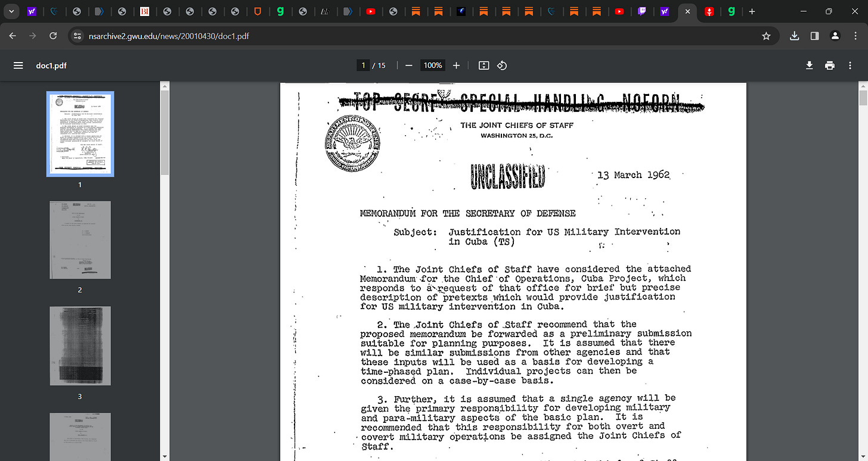
Task: Click the document scrollbar up arrow
Action: point(863,86)
